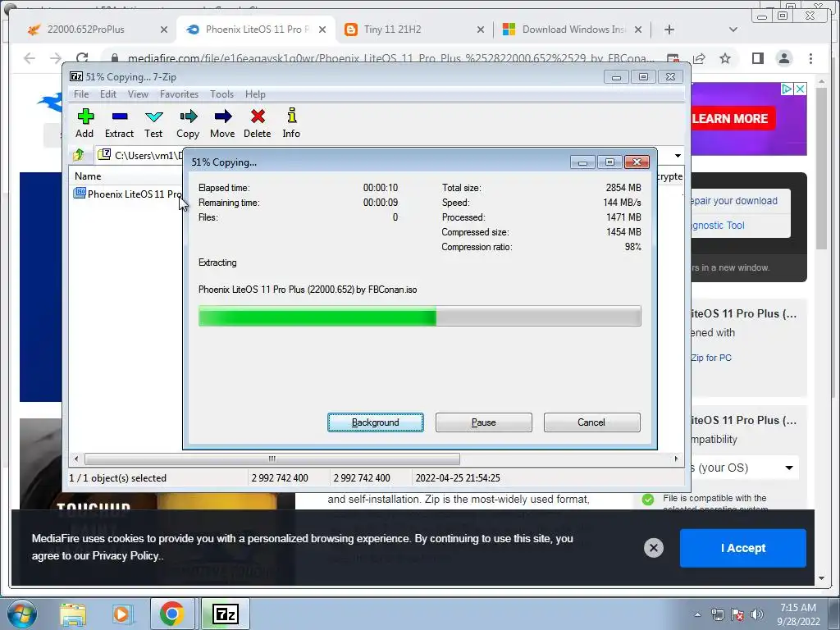Screen dimensions: 840x630
Task: Click the taskbar clock showing 7:15 AM
Action: click(797, 614)
